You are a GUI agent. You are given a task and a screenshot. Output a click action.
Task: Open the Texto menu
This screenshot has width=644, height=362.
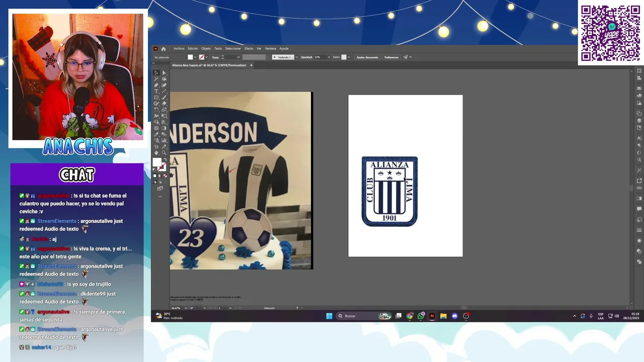pyautogui.click(x=218, y=49)
